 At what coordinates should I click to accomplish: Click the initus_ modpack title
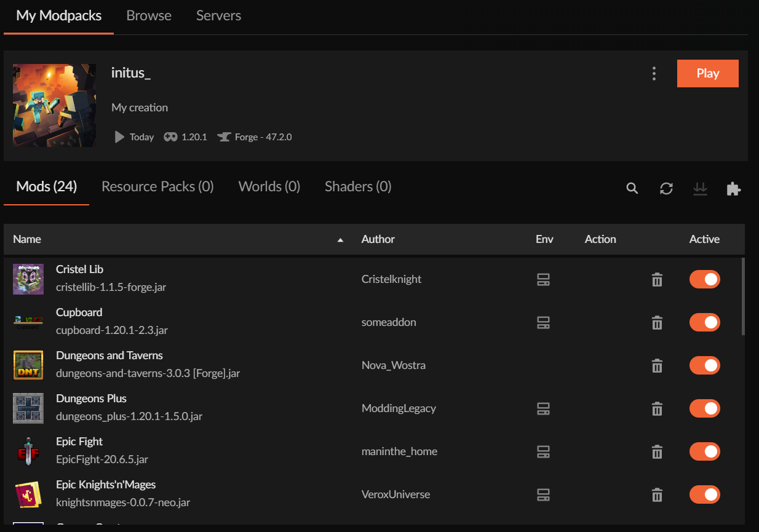click(131, 73)
